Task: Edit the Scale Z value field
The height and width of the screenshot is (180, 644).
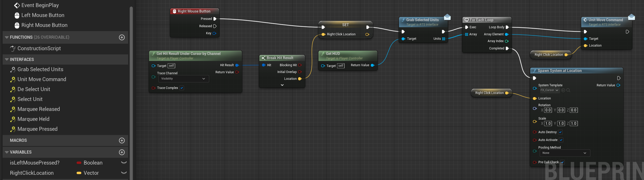Action: (x=574, y=123)
